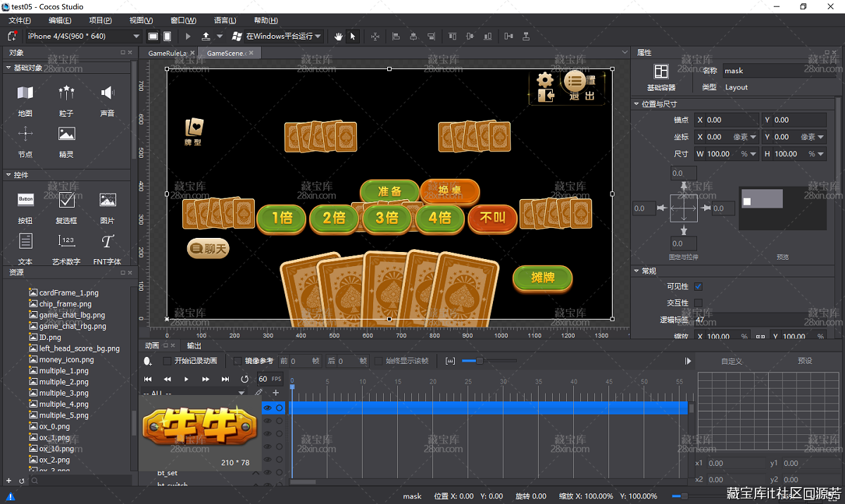This screenshot has width=845, height=504.
Task: Collapse the 控件 section
Action: tap(8, 175)
